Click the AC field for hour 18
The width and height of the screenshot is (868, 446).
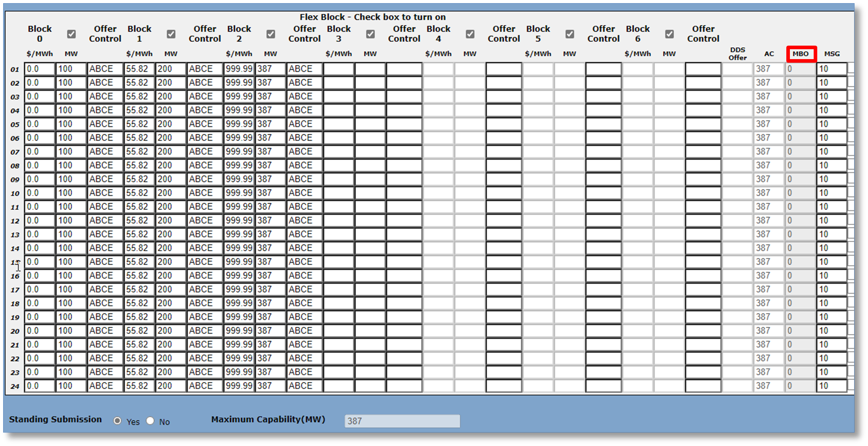[x=768, y=303]
